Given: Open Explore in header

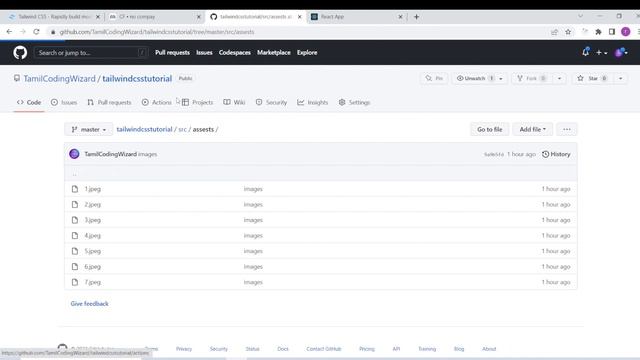Looking at the screenshot, I should (307, 53).
